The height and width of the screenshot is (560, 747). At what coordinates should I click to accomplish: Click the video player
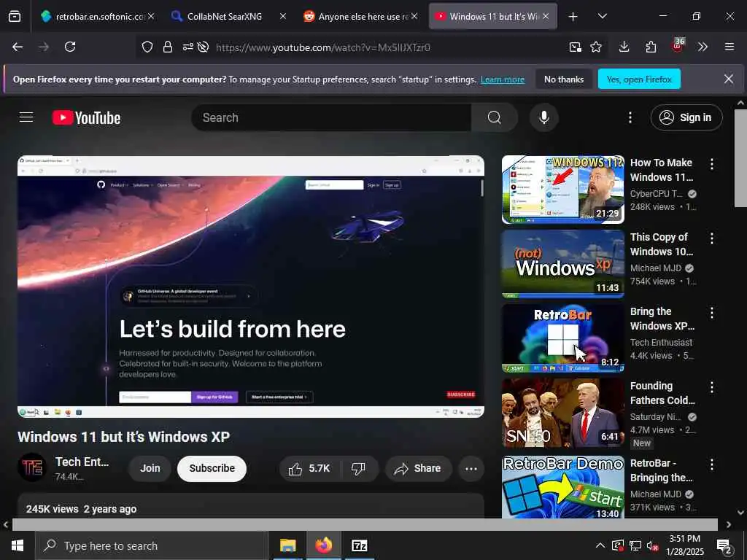251,287
